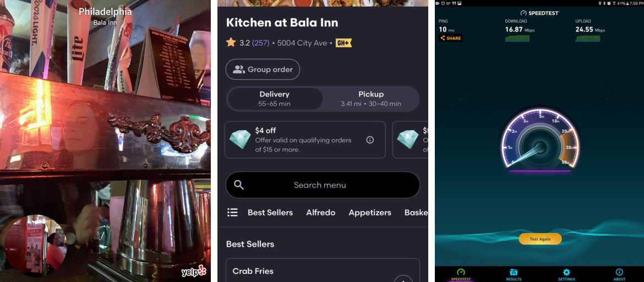Tap the GH+ badge
644x282 pixels.
click(344, 43)
